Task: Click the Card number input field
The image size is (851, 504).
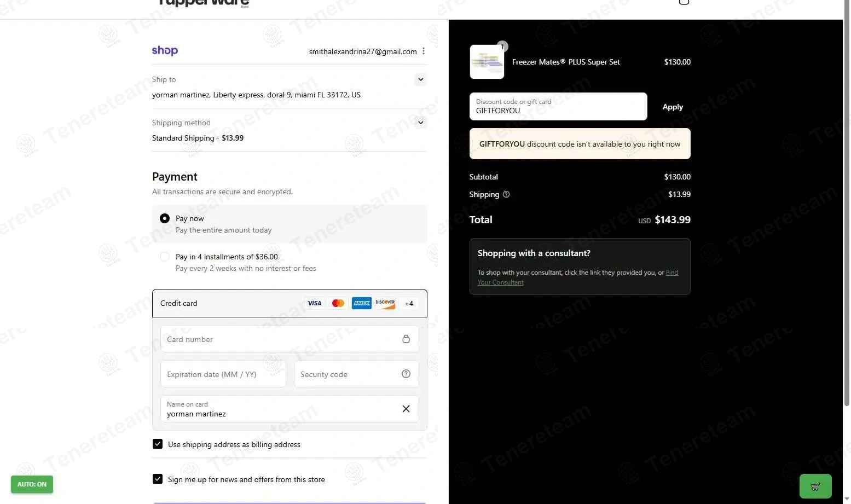Action: pos(282,339)
